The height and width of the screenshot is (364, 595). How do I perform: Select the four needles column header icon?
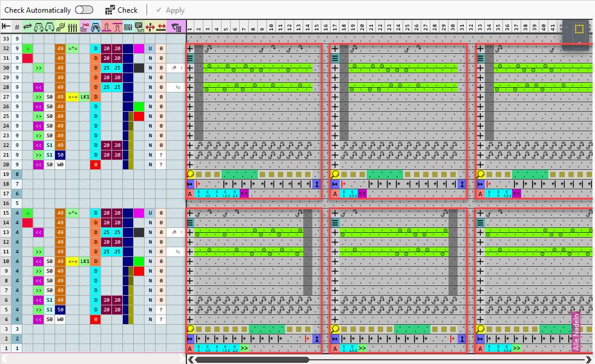(x=73, y=27)
